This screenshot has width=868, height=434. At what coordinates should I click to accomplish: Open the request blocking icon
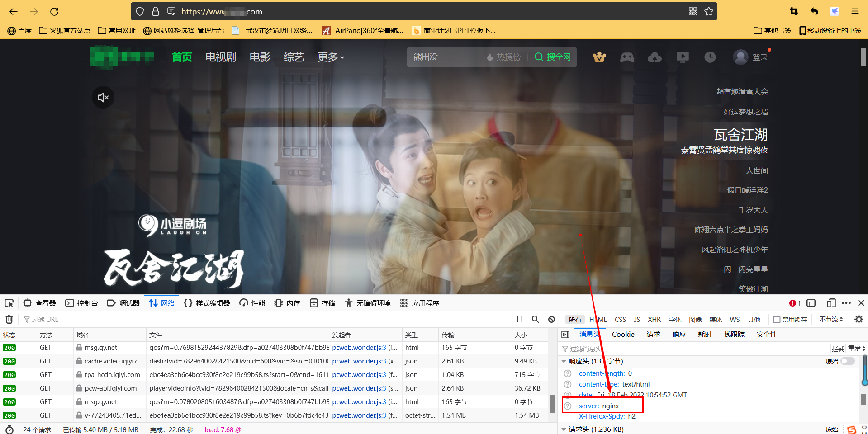[551, 319]
